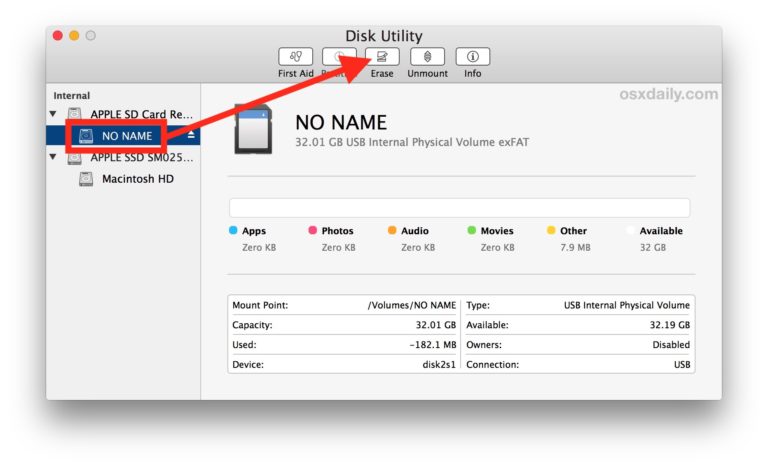Image resolution: width=768 pixels, height=466 pixels.
Task: Minimize the Disk Utility window
Action: coord(74,35)
